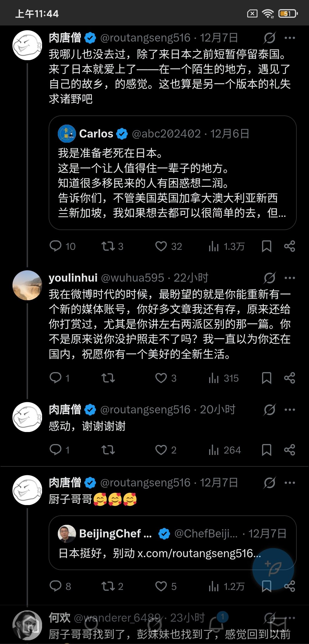View analytics for the 1.3万 views tweet

227,246
